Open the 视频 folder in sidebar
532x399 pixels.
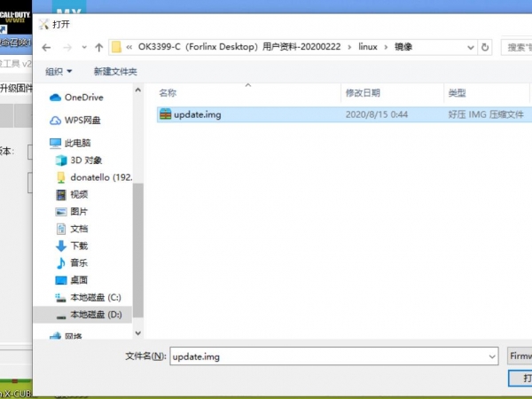click(x=79, y=194)
